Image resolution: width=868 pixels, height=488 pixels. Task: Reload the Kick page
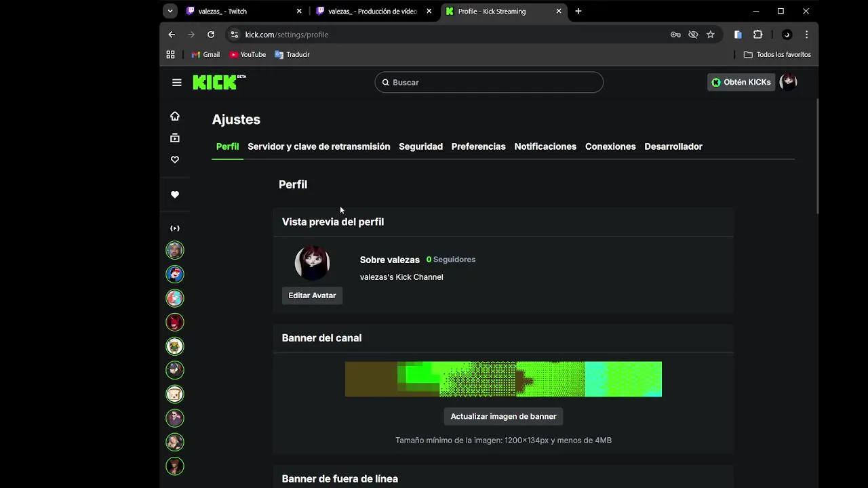pyautogui.click(x=211, y=35)
